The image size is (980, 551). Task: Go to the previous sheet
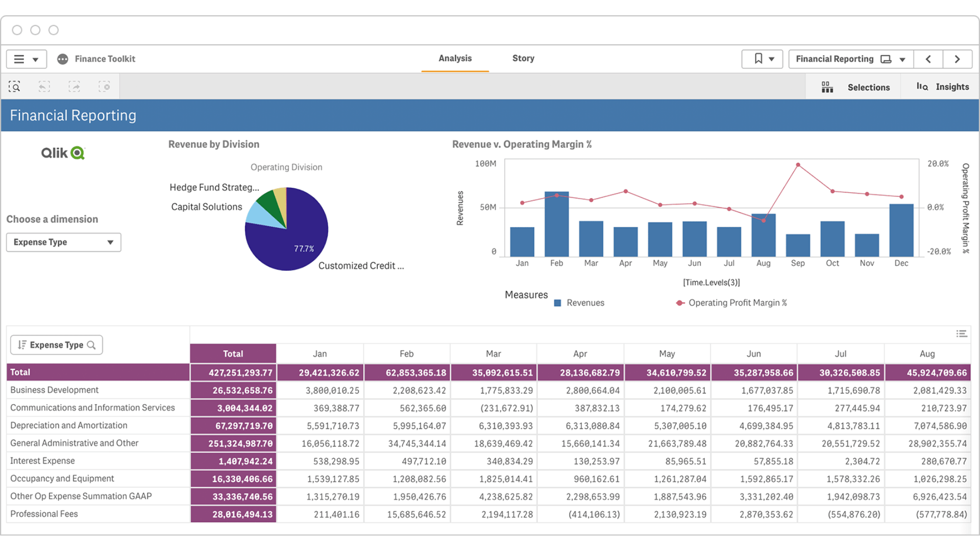point(928,59)
